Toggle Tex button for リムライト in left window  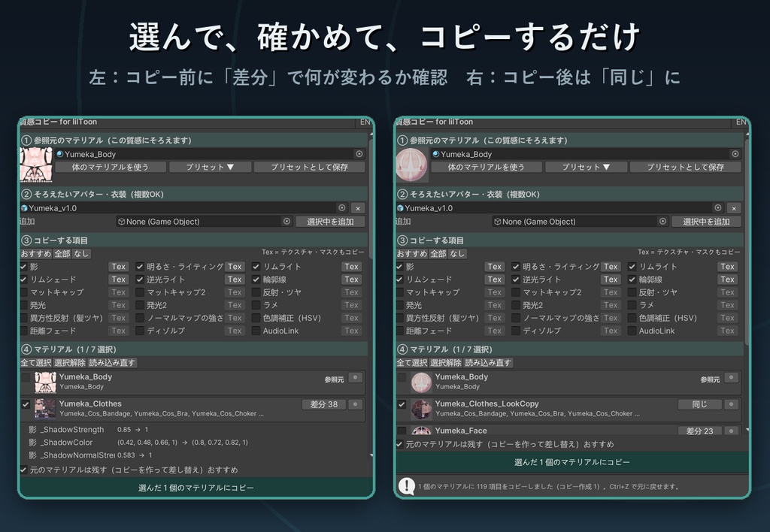351,267
